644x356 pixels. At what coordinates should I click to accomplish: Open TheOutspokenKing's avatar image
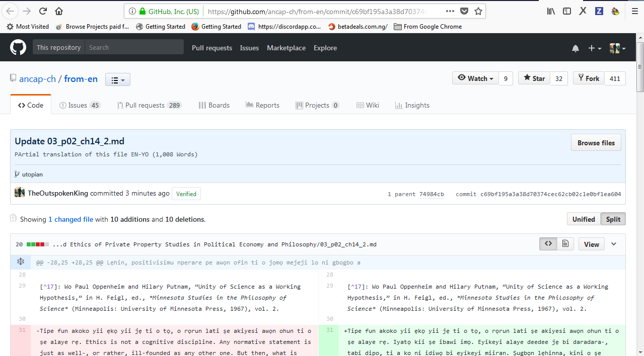point(20,193)
